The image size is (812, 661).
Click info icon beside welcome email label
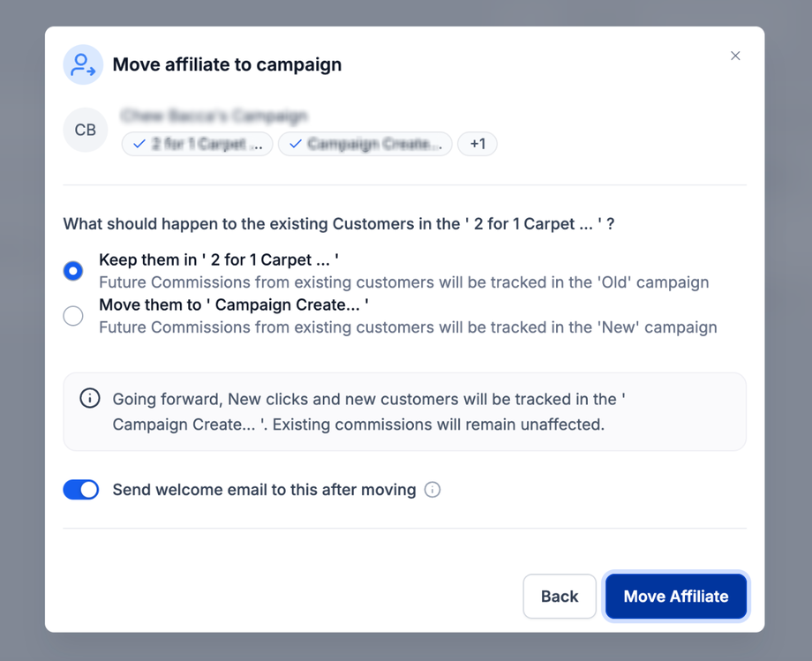432,490
